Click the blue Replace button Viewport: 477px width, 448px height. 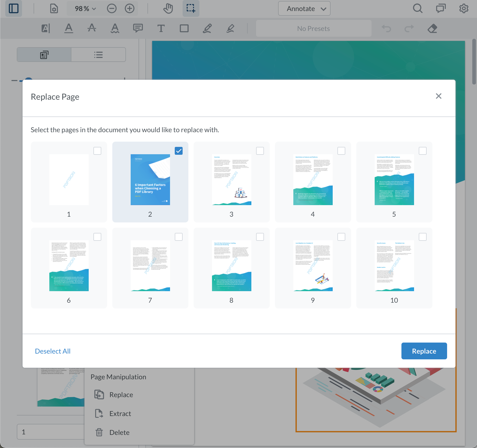point(424,351)
